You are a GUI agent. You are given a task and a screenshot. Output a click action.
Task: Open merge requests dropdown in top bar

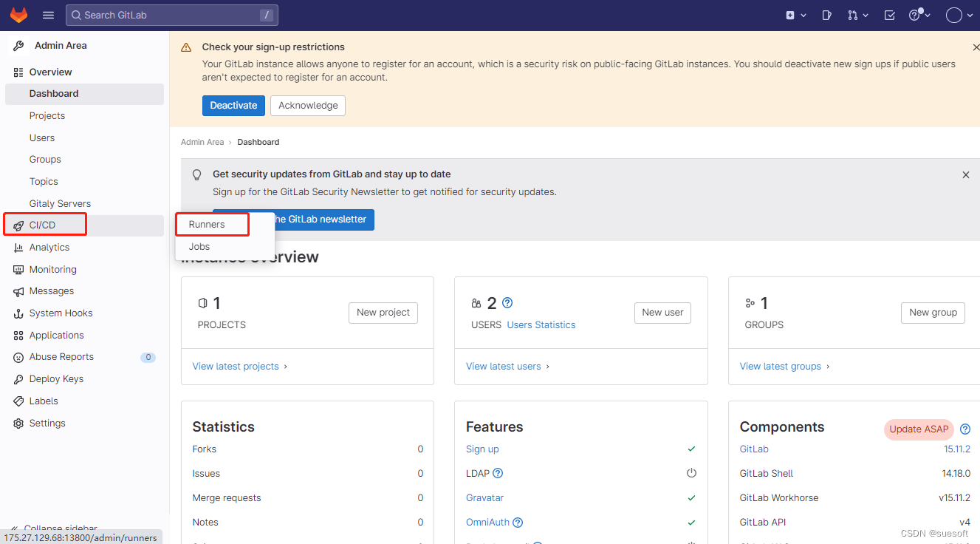[x=857, y=15]
